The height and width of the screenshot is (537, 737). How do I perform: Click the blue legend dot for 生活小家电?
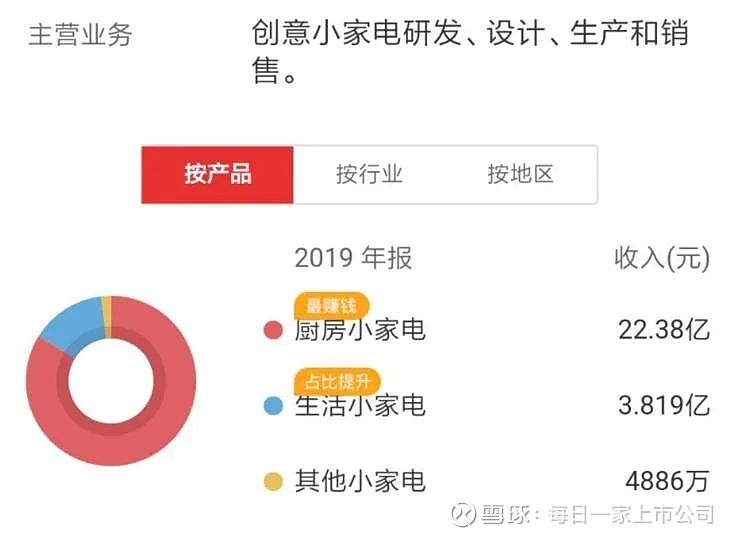tap(273, 405)
